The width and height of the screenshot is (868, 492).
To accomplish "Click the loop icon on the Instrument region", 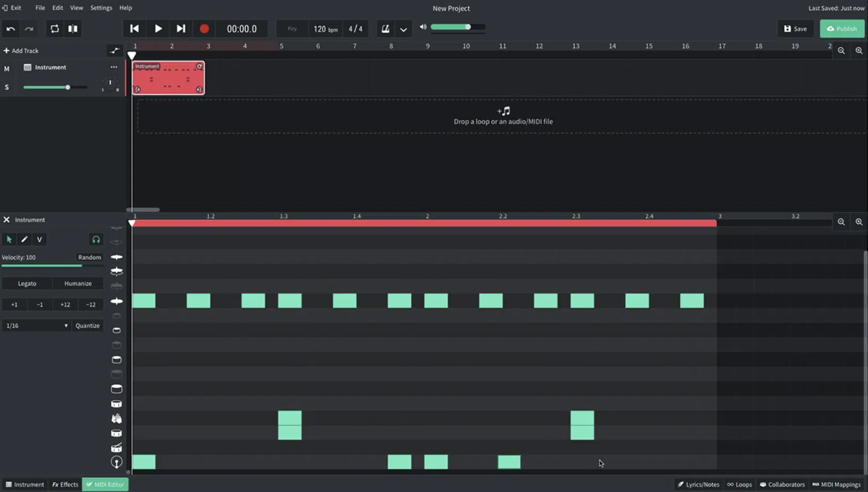I will tap(199, 66).
